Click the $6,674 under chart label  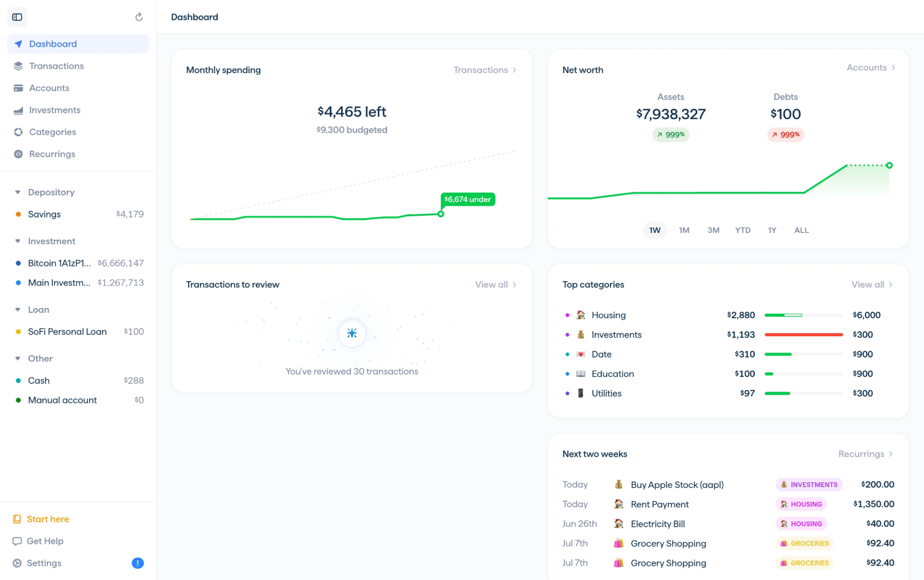point(468,199)
